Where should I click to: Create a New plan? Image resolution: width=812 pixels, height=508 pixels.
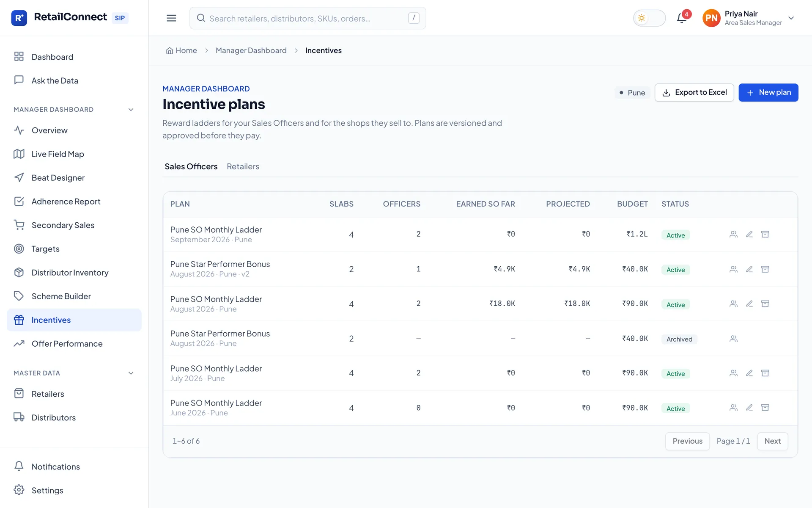[768, 92]
